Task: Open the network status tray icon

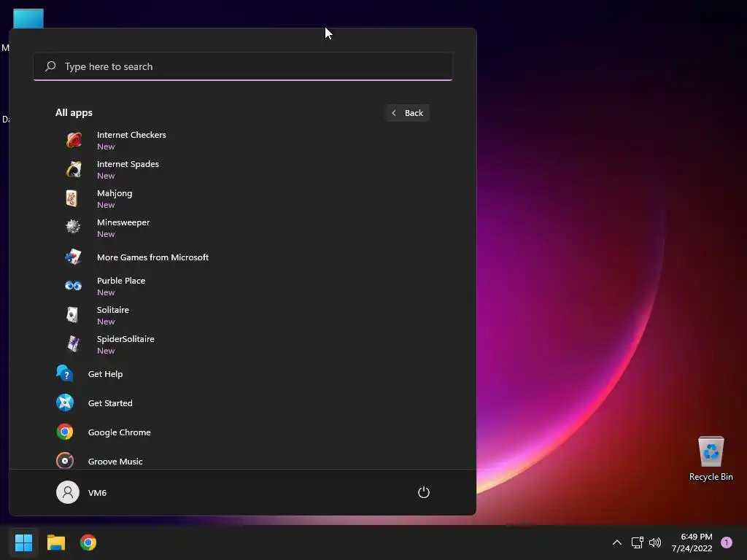Action: point(637,542)
